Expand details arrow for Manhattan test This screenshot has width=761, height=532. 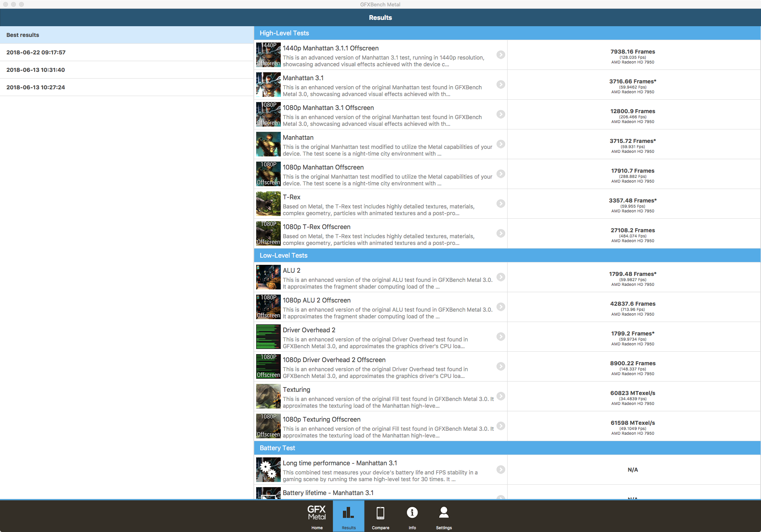tap(501, 144)
